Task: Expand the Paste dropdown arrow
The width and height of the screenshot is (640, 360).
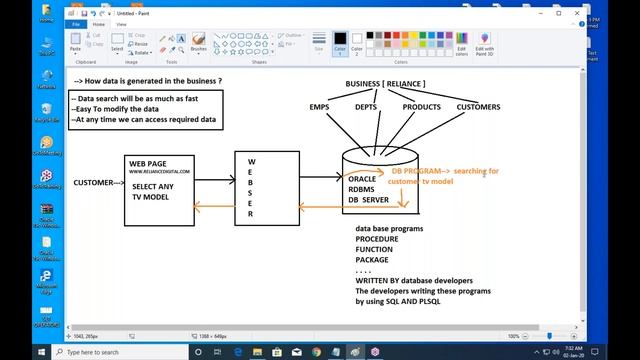Action: point(76,52)
